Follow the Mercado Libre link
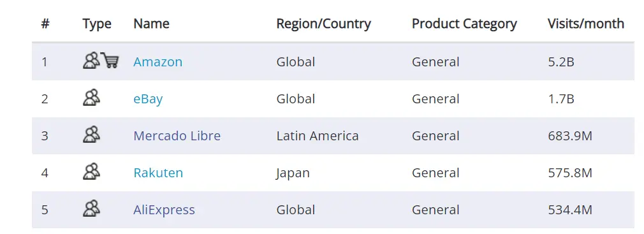The width and height of the screenshot is (644, 234). tap(177, 136)
